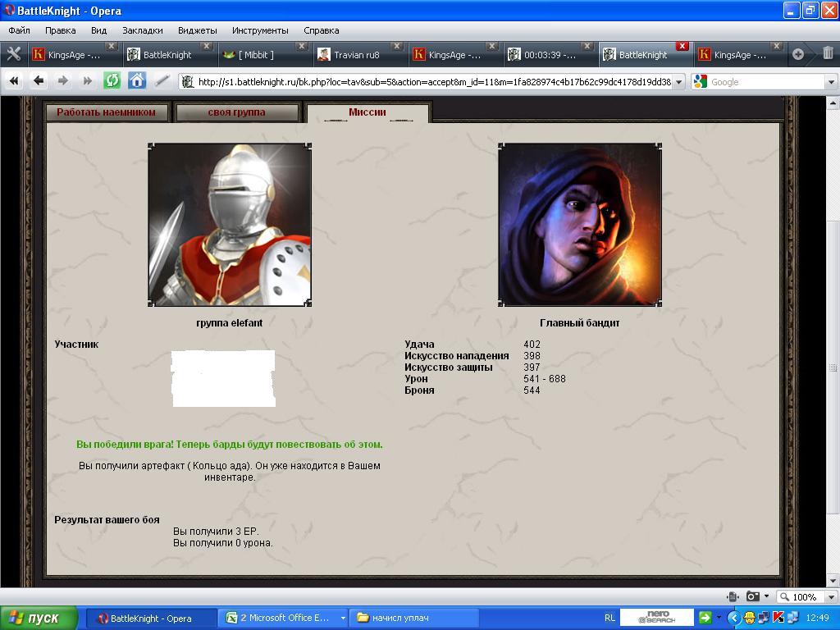Open the search engine dropdown arrow

(x=831, y=82)
